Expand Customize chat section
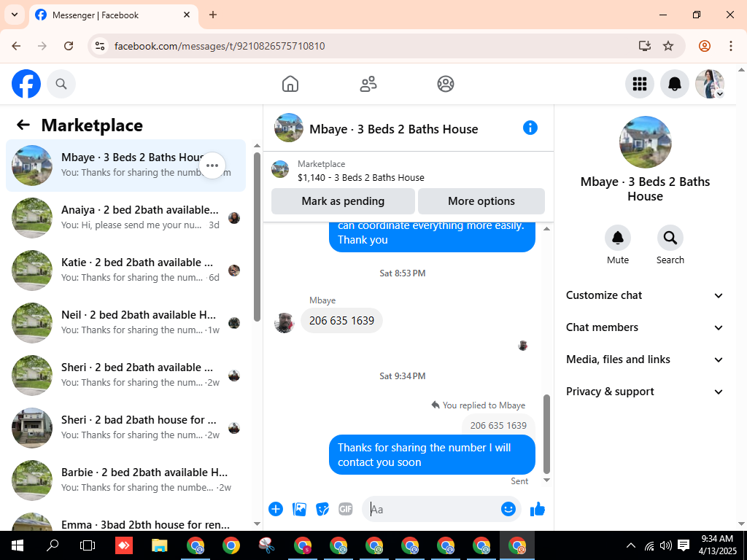This screenshot has height=560, width=747. (645, 295)
